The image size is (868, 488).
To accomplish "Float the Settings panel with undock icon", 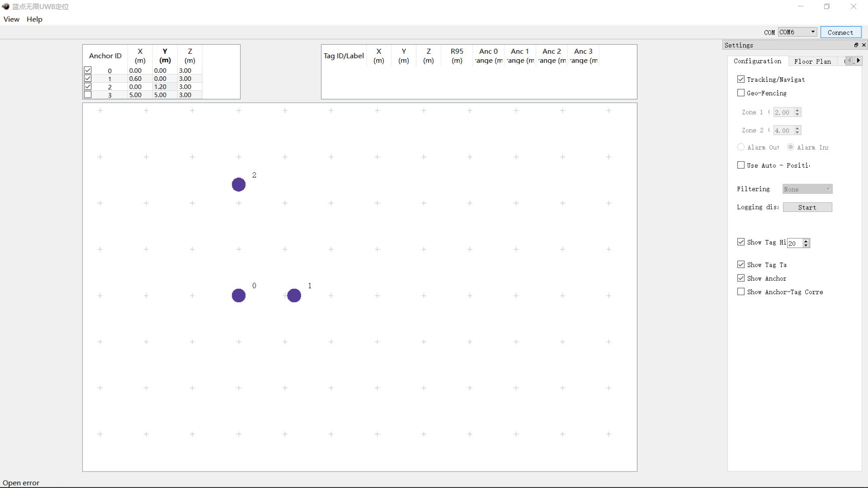I will point(856,45).
